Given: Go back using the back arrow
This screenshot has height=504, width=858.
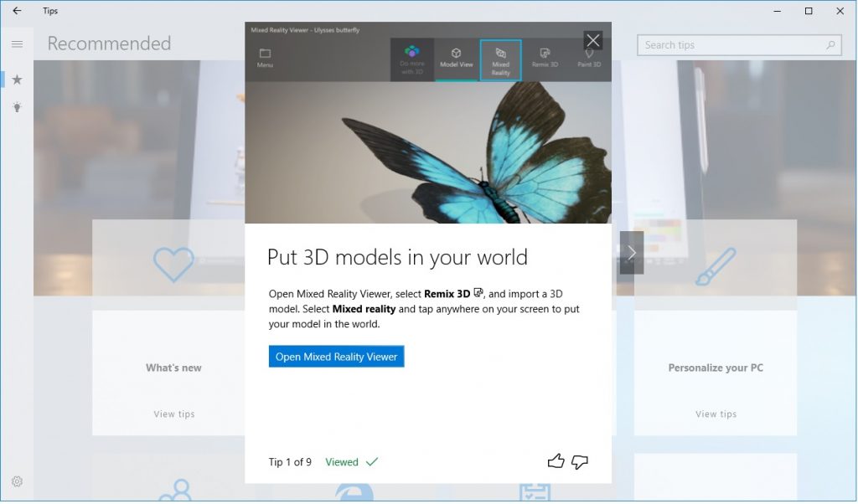Looking at the screenshot, I should tap(17, 10).
